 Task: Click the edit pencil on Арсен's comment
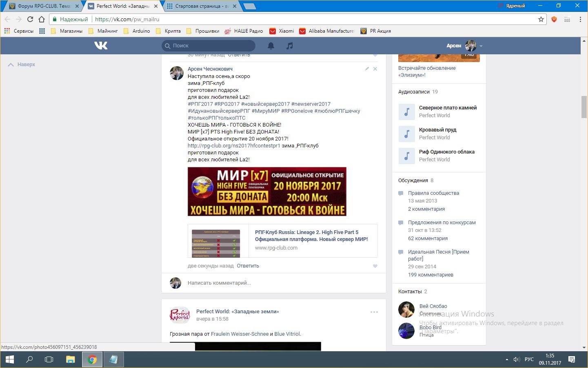tap(367, 69)
